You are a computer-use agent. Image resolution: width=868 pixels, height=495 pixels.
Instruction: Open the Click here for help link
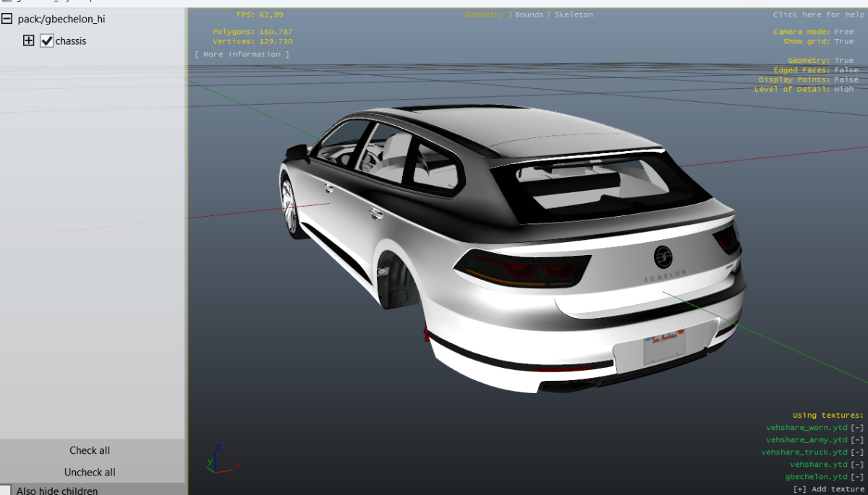817,14
